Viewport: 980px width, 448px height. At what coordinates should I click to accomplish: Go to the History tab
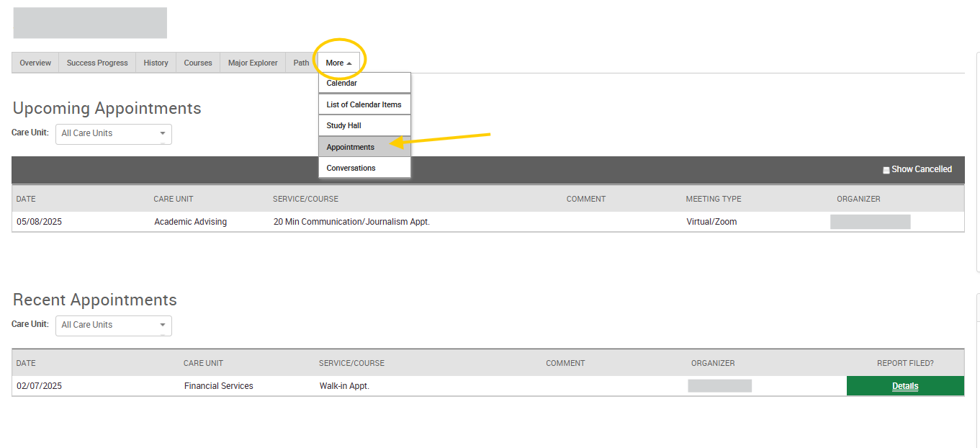click(156, 63)
